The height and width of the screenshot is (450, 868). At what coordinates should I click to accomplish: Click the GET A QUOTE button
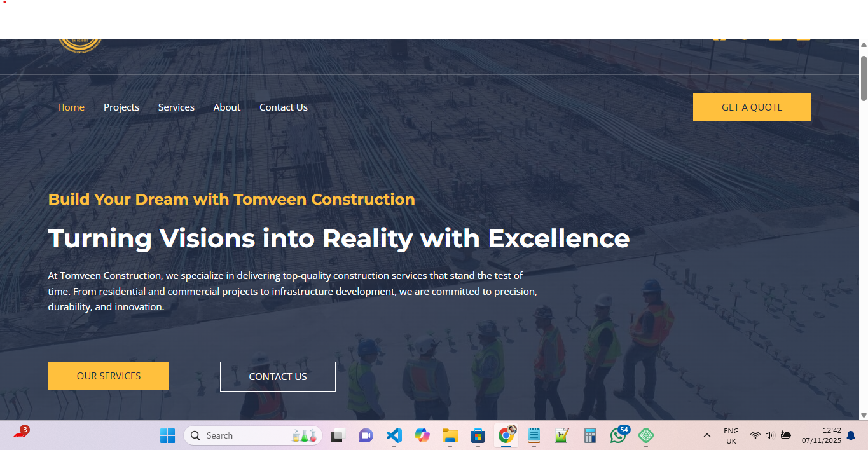pos(752,107)
